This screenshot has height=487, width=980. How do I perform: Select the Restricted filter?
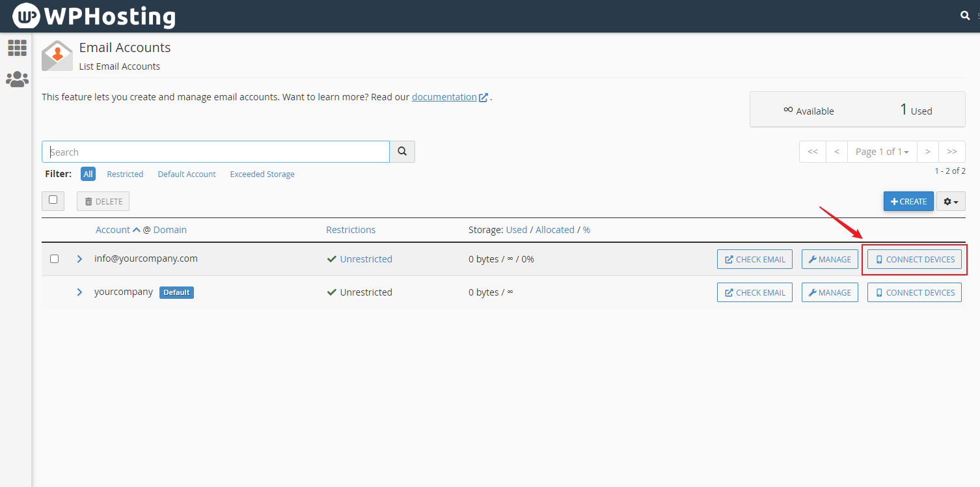pos(125,174)
